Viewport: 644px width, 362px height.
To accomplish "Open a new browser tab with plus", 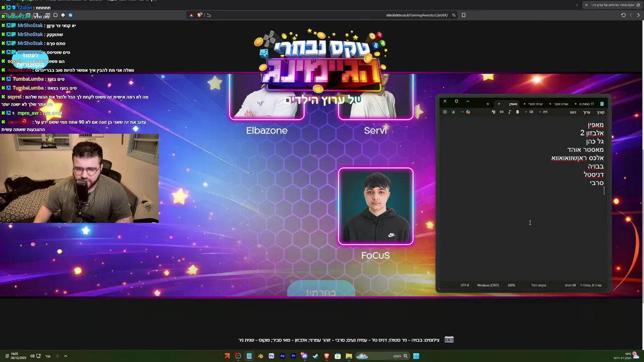I will (577, 5).
